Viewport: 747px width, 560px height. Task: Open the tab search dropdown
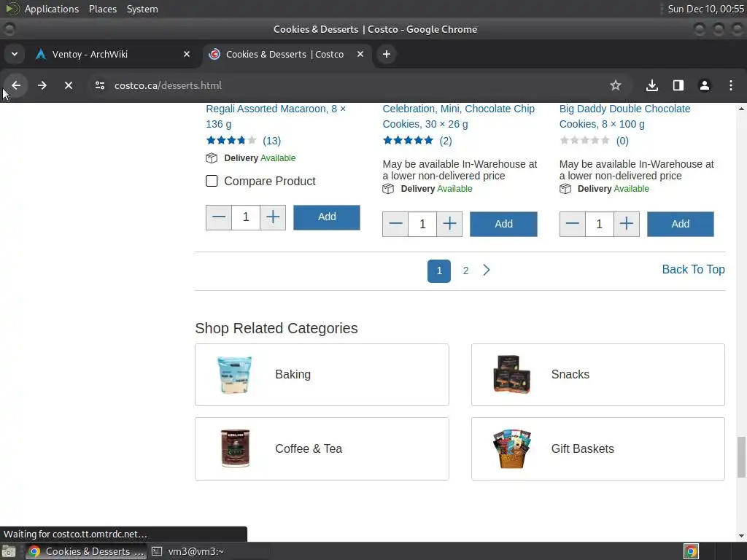[x=15, y=54]
